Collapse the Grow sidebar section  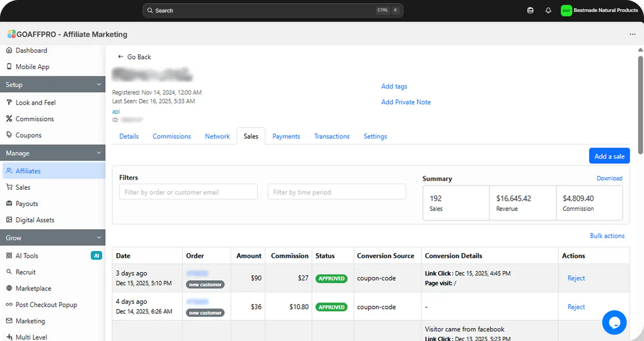(98, 238)
